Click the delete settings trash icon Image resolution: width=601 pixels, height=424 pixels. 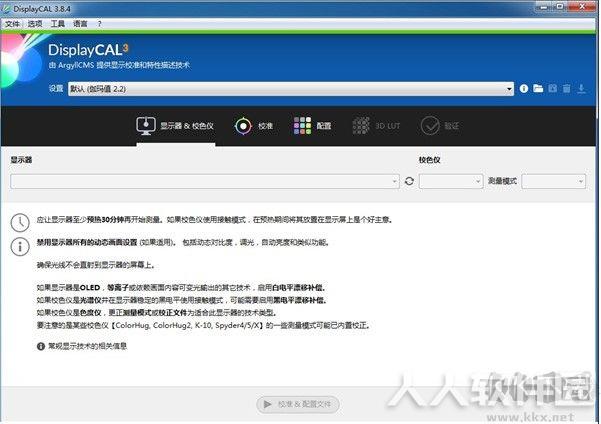click(x=567, y=89)
